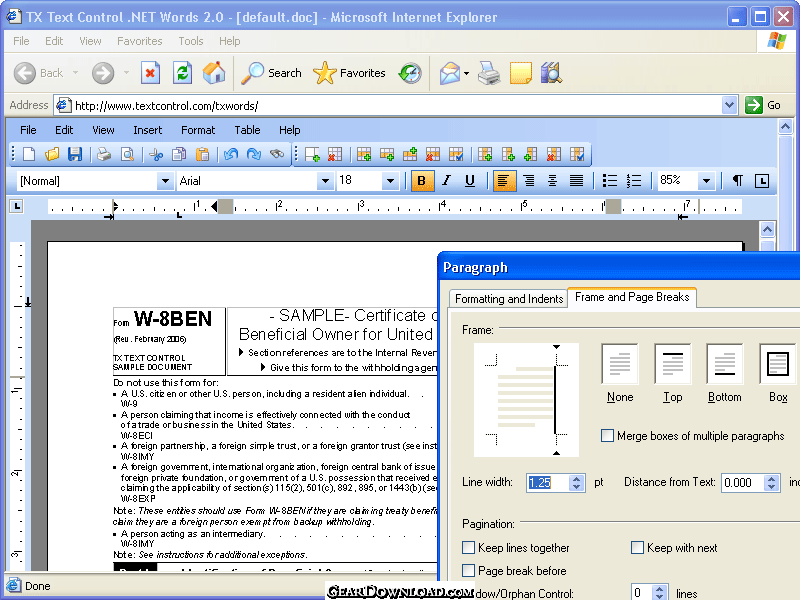Viewport: 800px width, 600px height.
Task: Click the IE Back button
Action: click(39, 73)
